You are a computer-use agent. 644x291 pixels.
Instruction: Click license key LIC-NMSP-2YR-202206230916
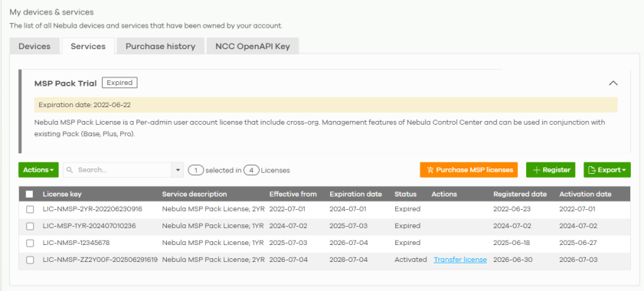(x=93, y=209)
